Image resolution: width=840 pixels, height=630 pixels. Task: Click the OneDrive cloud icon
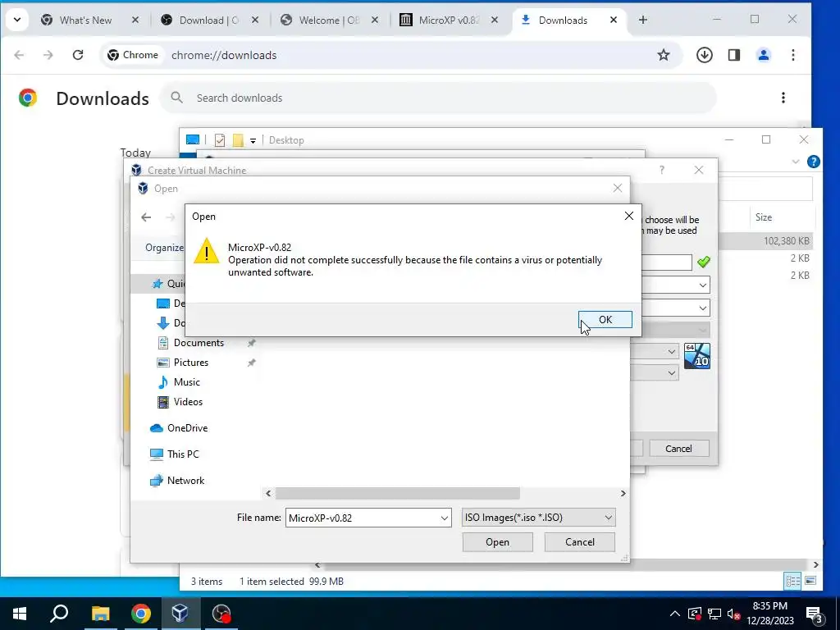coord(157,428)
